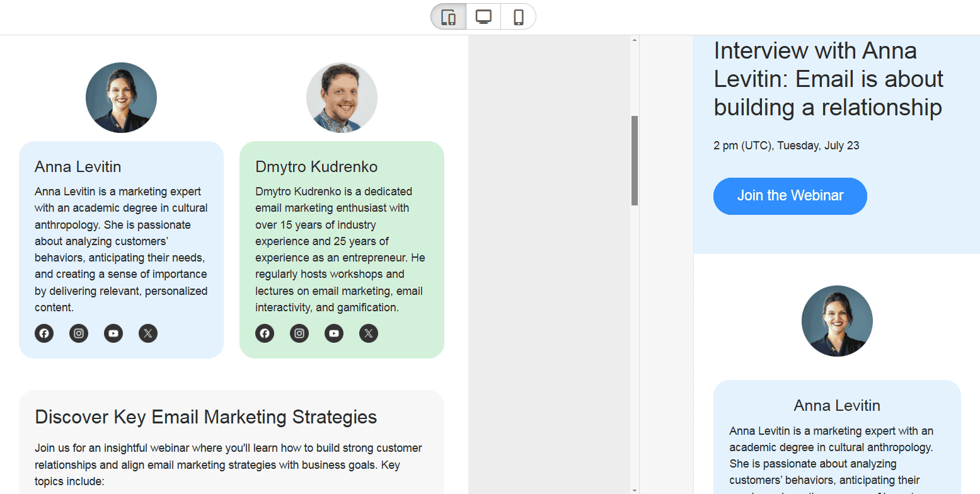Click Anna Levitin's YouTube icon
980x494 pixels.
click(113, 333)
